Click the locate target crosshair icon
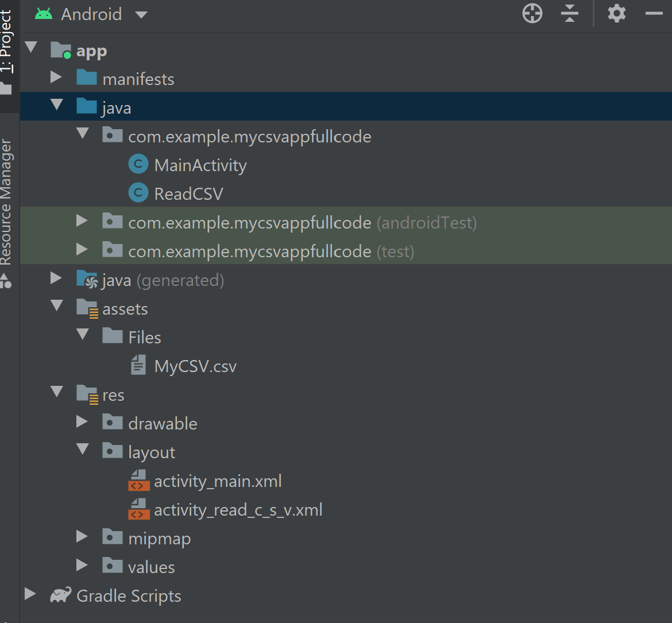 click(x=532, y=14)
